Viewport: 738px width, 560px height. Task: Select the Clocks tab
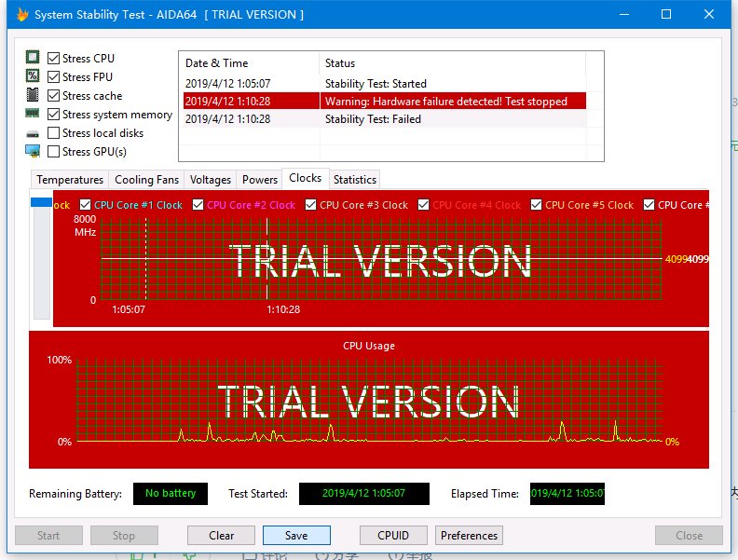[x=305, y=178]
